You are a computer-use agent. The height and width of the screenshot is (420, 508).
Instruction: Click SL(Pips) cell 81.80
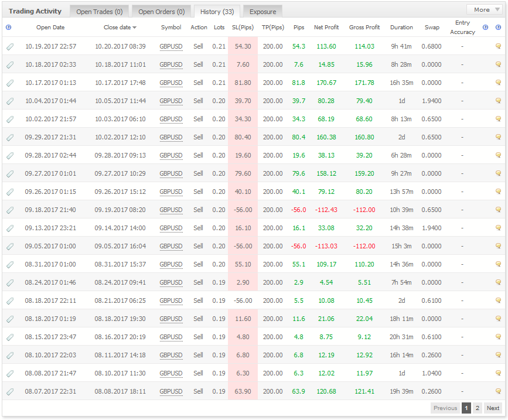click(243, 83)
